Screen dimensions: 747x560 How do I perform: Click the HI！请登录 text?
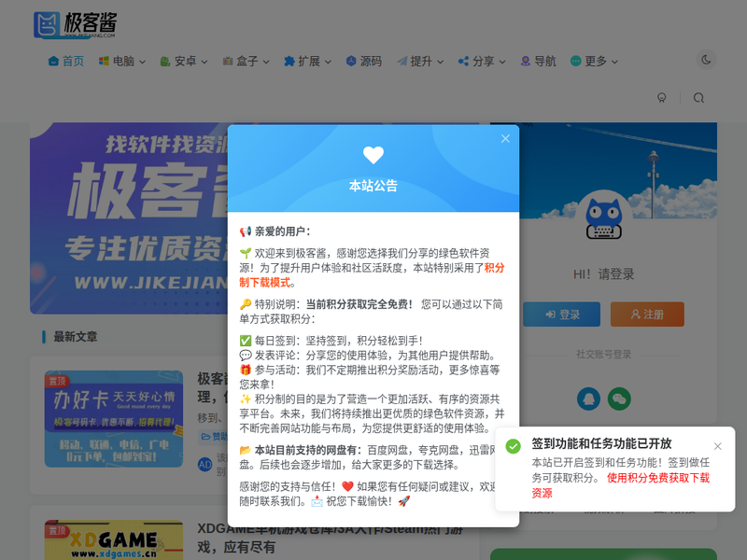603,274
